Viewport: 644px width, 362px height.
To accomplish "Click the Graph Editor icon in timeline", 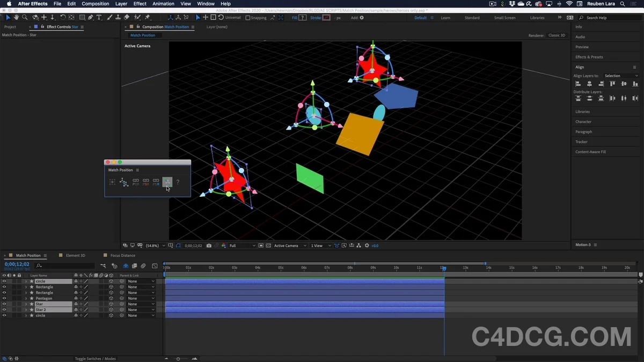I will tap(155, 266).
